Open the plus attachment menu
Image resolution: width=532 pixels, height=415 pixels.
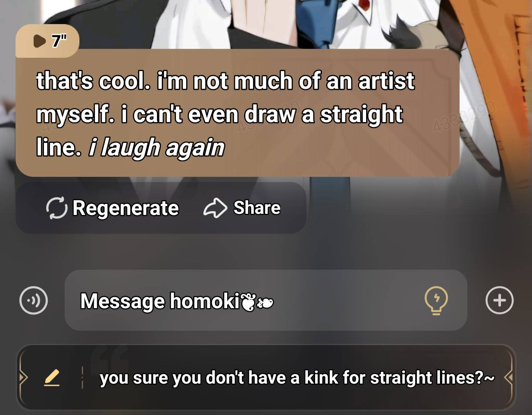coord(499,300)
